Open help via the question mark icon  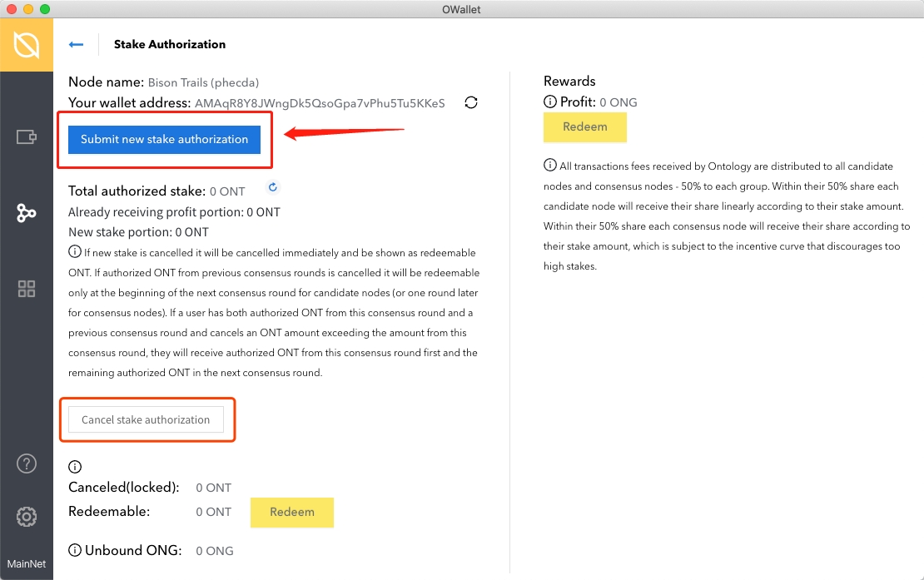pos(27,464)
